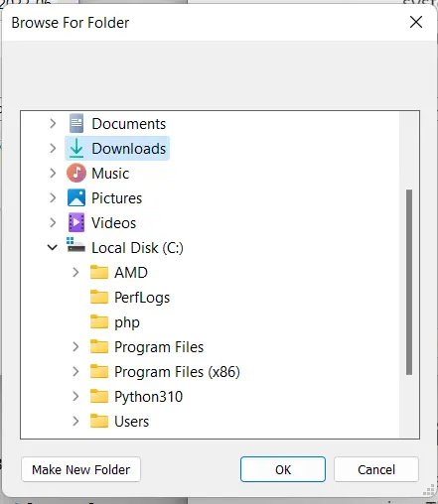438x504 pixels.
Task: Select the Music note icon
Action: (76, 173)
